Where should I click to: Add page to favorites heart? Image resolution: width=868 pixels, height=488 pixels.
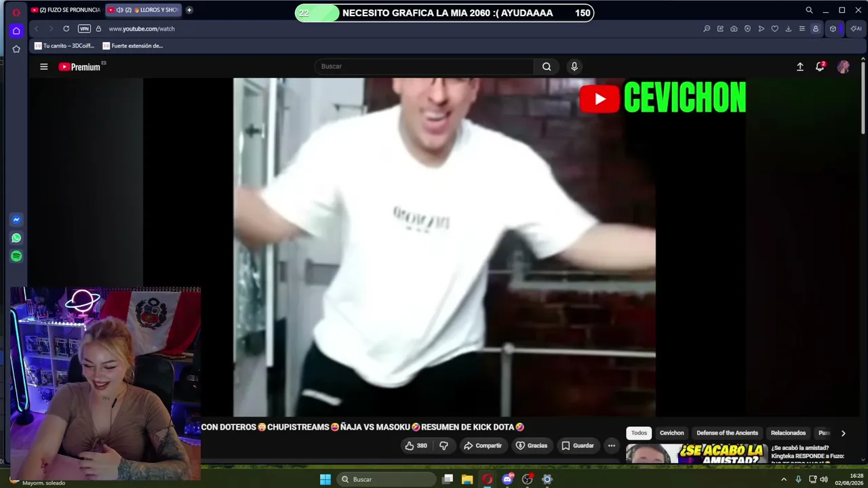[774, 28]
